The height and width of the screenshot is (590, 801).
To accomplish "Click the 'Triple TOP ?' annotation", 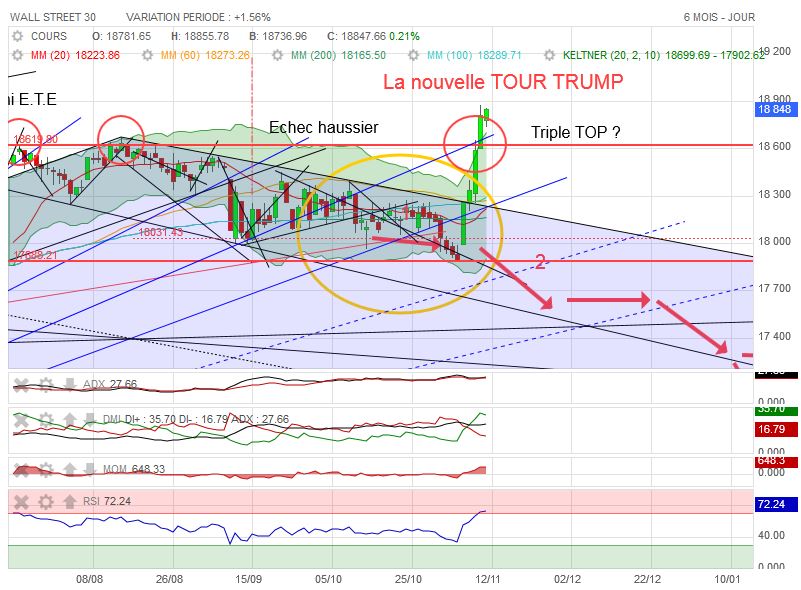I will [x=576, y=132].
